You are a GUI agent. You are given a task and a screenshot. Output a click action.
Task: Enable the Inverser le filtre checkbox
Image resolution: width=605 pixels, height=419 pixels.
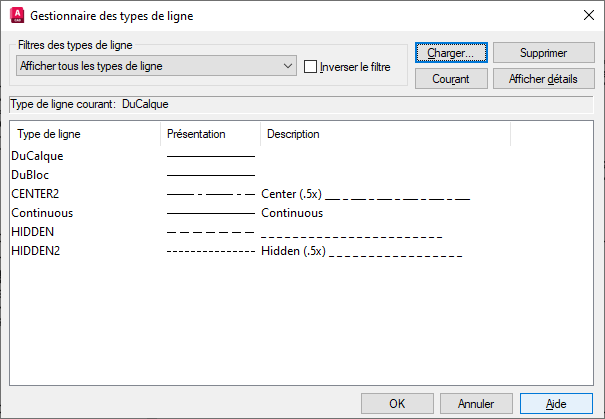[x=311, y=67]
